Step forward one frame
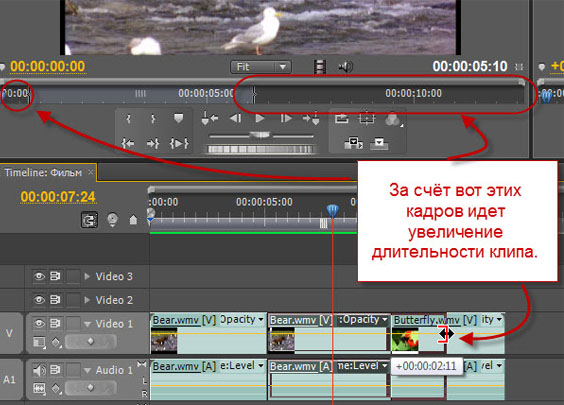The image size is (564, 405). coord(286,118)
